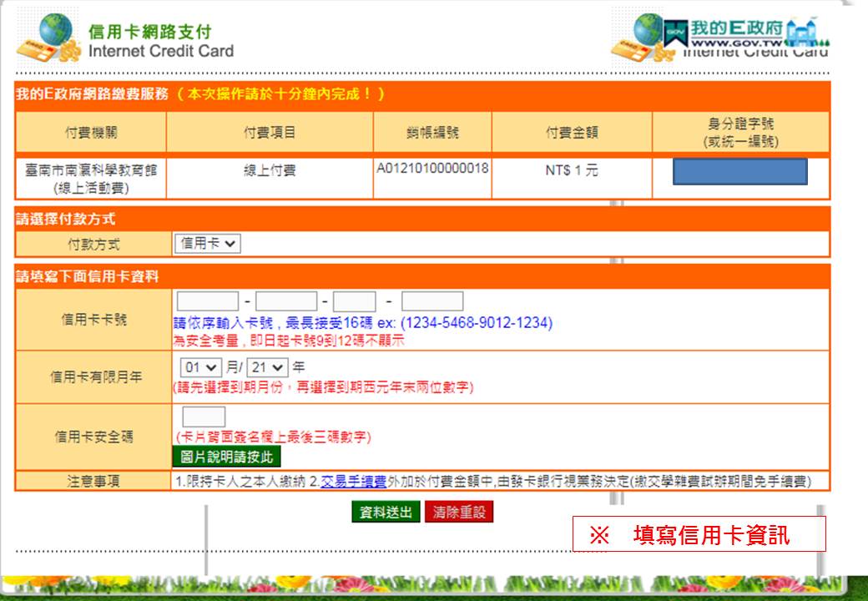Focus the second credit card number field

tap(286, 301)
